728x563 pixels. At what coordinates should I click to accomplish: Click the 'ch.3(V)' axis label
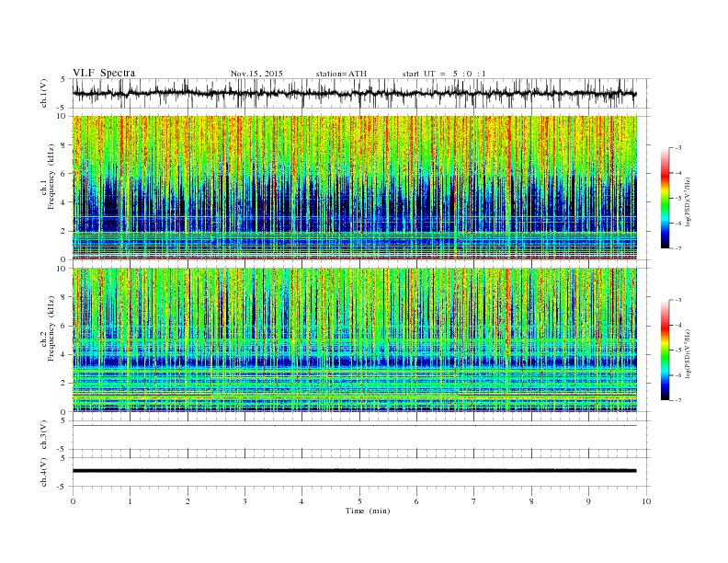44,435
